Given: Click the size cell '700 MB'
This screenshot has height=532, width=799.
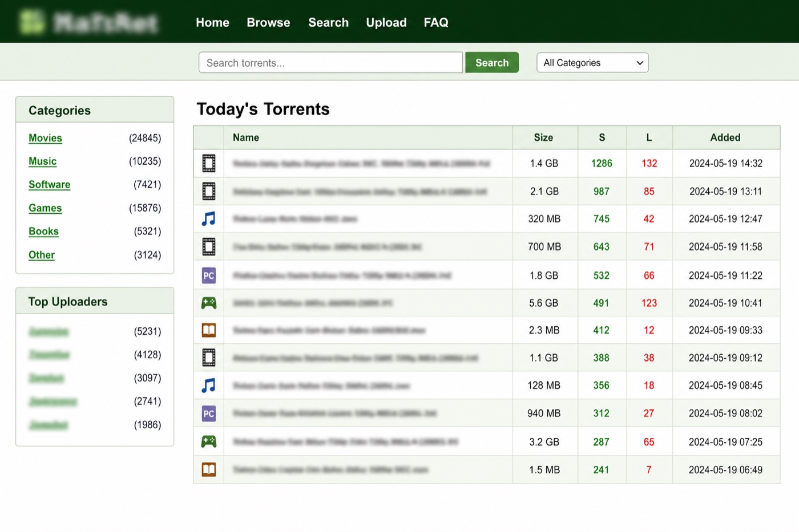Looking at the screenshot, I should 544,247.
